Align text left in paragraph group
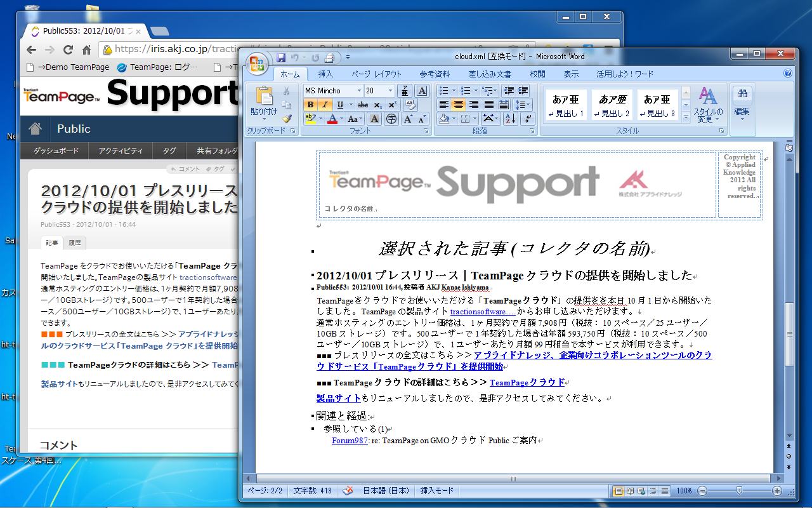Screen dimensions: 812x508 pyautogui.click(x=443, y=105)
